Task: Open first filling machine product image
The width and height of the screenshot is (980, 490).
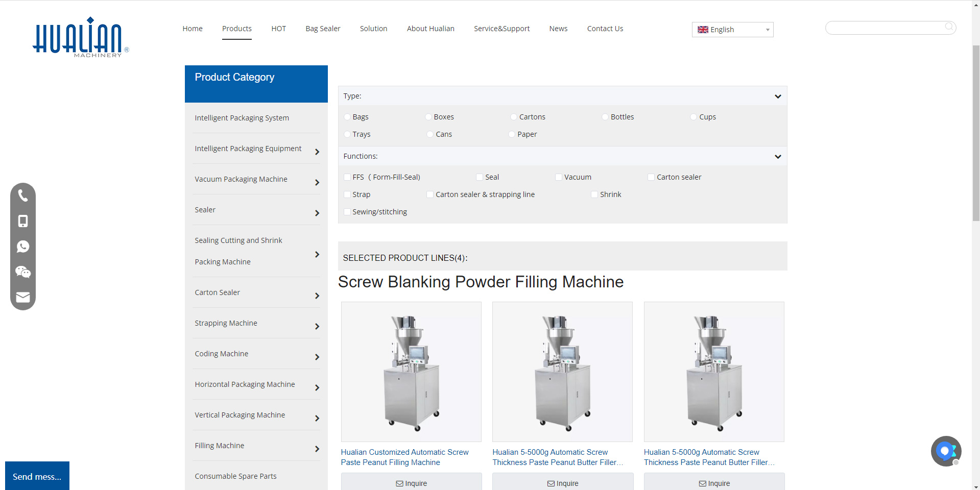Action: tap(411, 372)
